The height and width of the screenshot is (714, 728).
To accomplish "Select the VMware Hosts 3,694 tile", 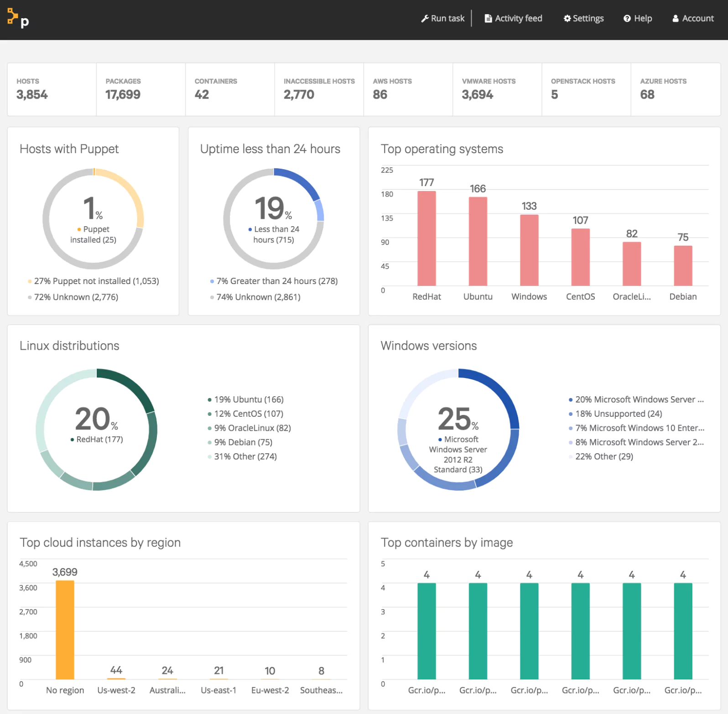I will 497,89.
